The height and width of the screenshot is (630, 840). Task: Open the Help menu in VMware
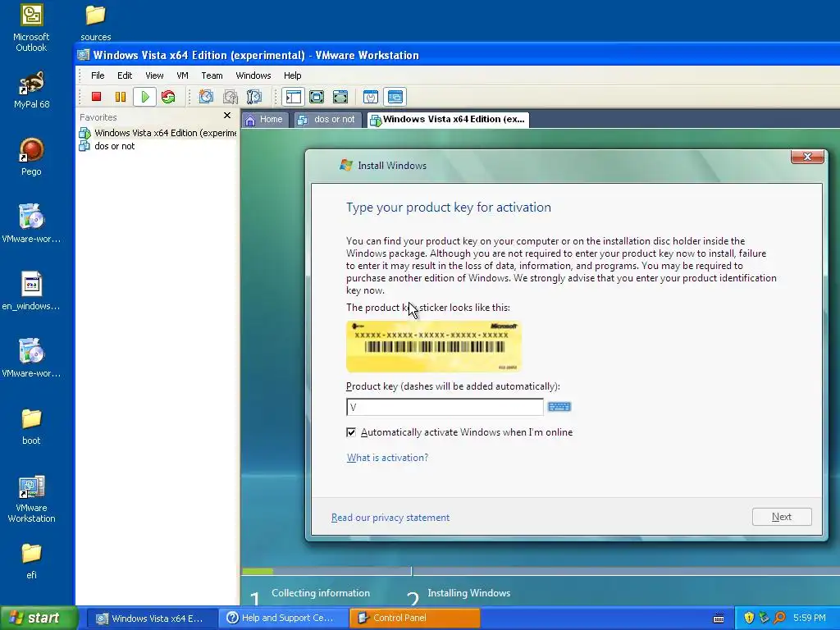pyautogui.click(x=293, y=75)
